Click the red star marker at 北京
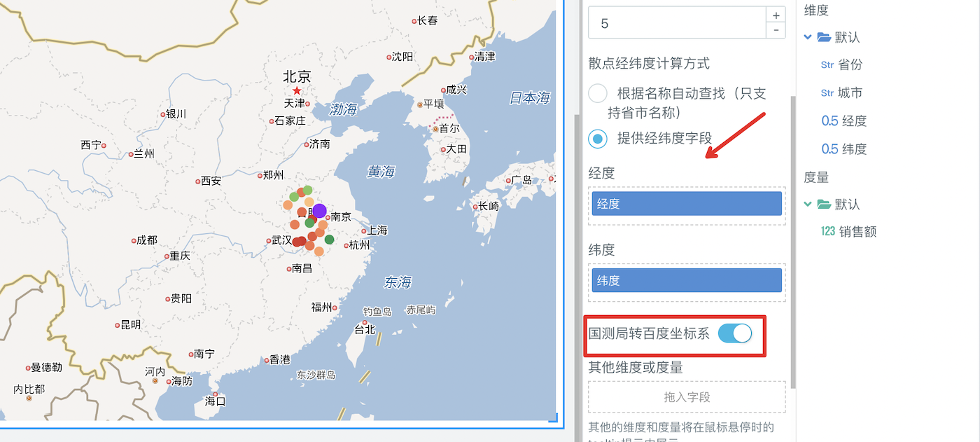 pyautogui.click(x=297, y=91)
